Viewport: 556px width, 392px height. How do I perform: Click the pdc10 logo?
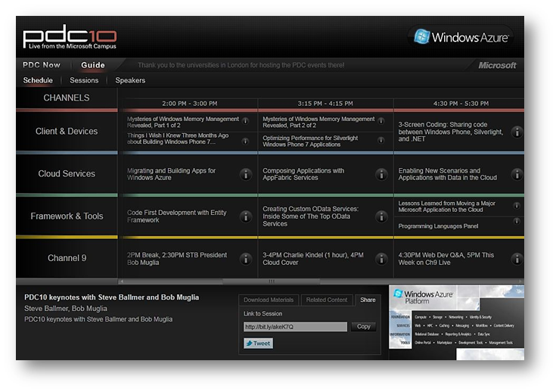click(70, 36)
